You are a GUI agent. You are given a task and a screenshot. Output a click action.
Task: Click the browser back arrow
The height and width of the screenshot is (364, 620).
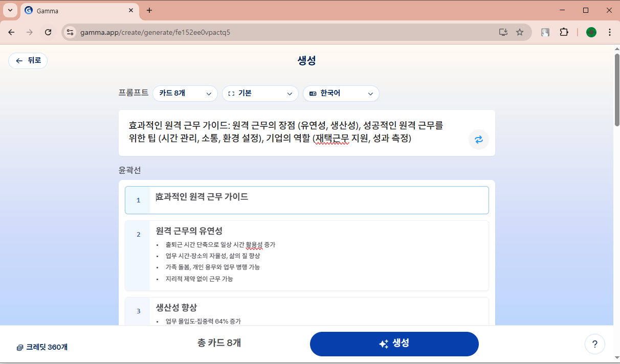11,32
